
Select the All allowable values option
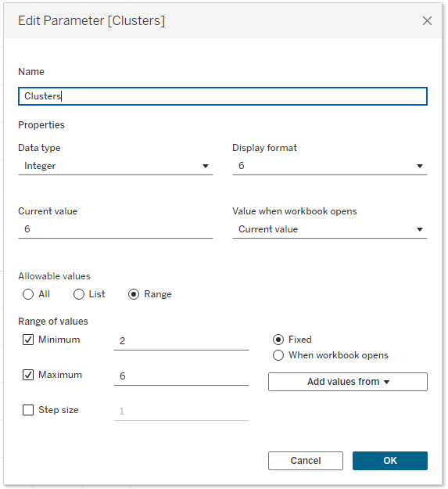tap(28, 294)
